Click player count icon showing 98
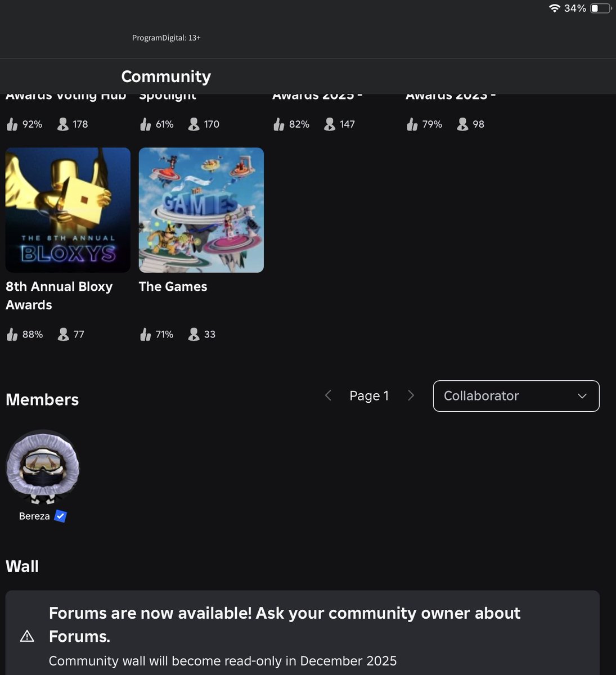Viewport: 616px width, 675px height. point(463,124)
